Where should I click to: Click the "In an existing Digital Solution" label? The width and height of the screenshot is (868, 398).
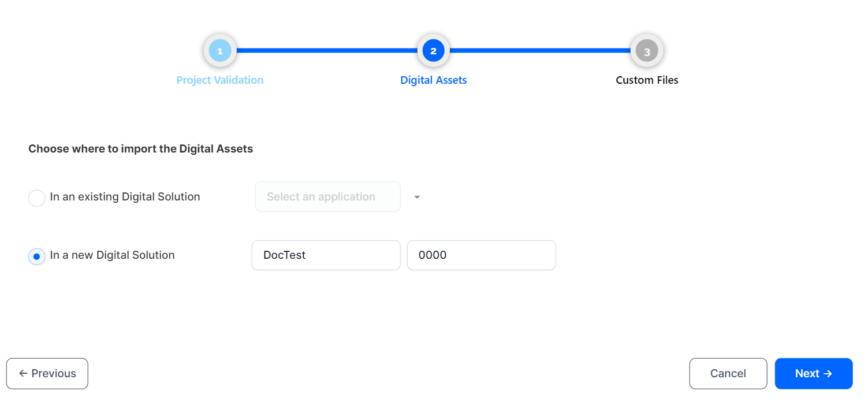point(125,197)
